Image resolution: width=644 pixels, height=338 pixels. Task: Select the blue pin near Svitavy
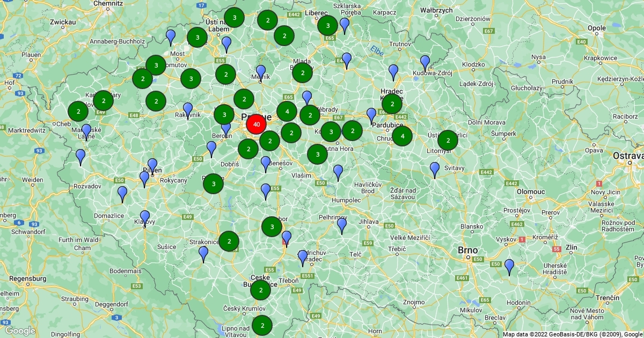pos(435,169)
